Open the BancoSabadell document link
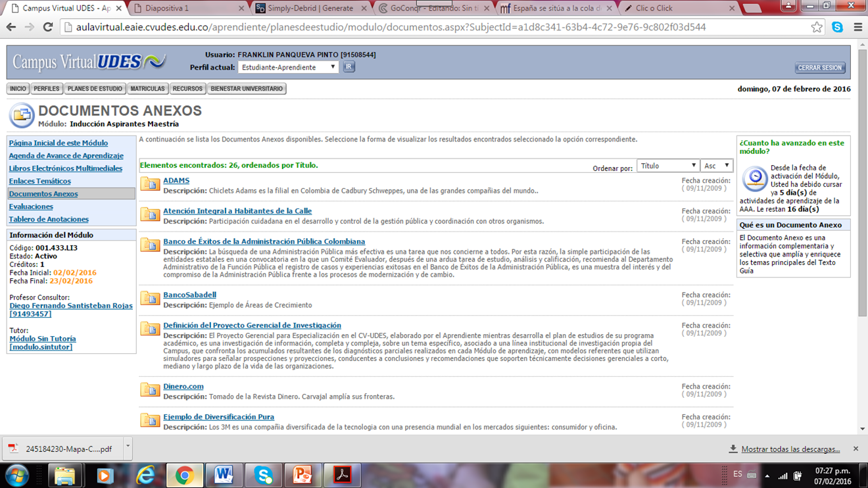This screenshot has width=868, height=488. tap(189, 295)
